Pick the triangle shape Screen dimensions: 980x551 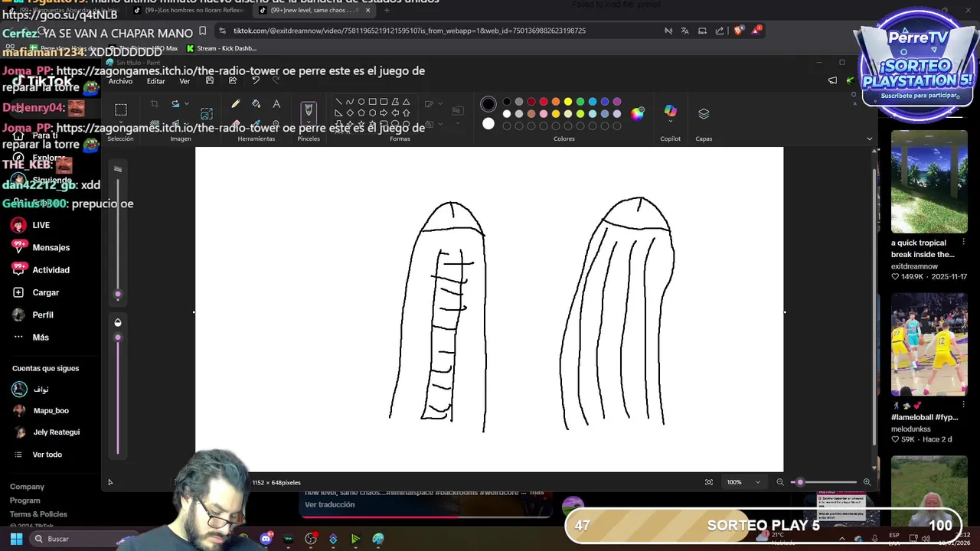click(x=407, y=101)
